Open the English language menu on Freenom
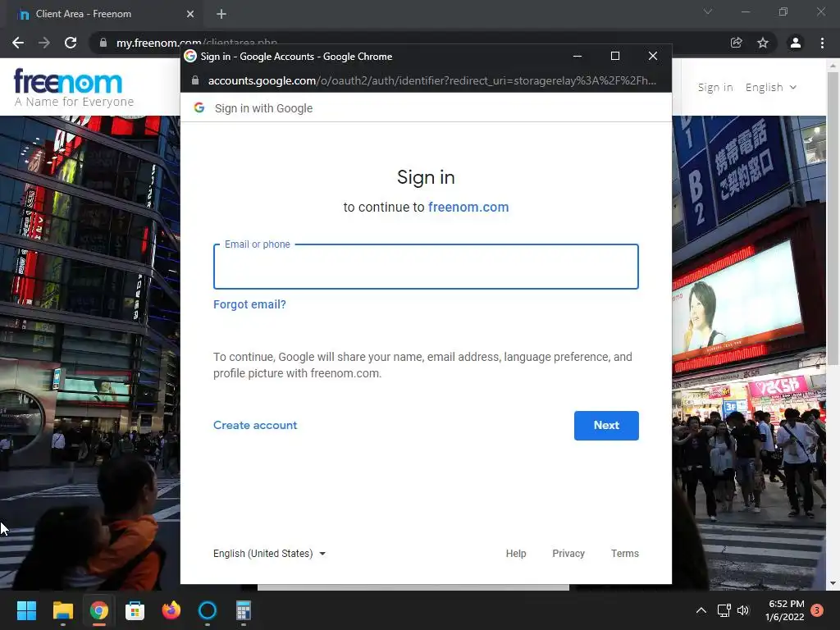The height and width of the screenshot is (630, 840). (x=771, y=87)
